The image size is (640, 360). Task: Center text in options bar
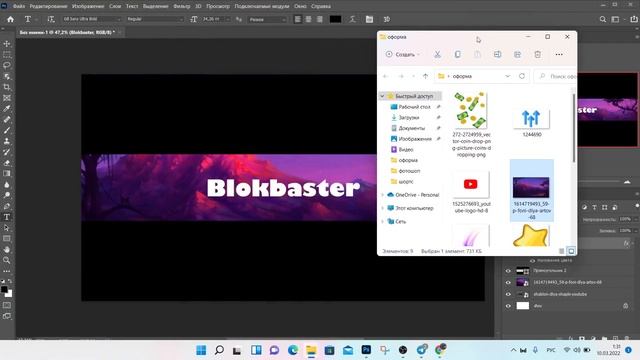tap(309, 19)
